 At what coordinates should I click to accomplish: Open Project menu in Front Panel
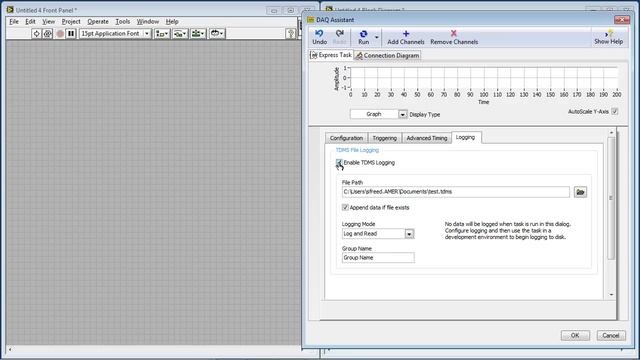click(x=71, y=22)
